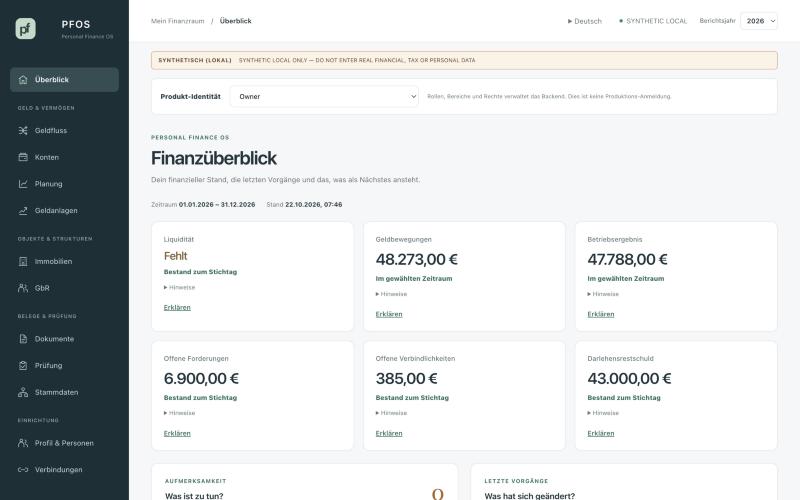Go to the Konten page

point(64,157)
